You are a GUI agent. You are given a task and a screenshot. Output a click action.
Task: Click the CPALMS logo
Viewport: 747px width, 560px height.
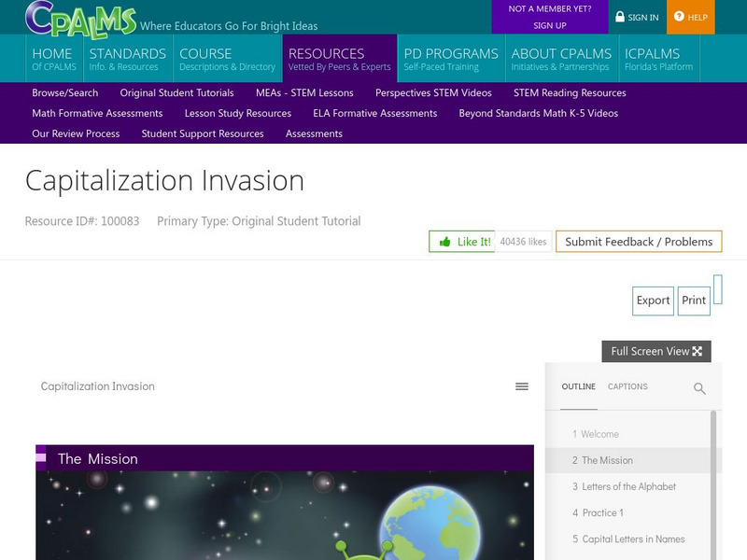point(80,18)
